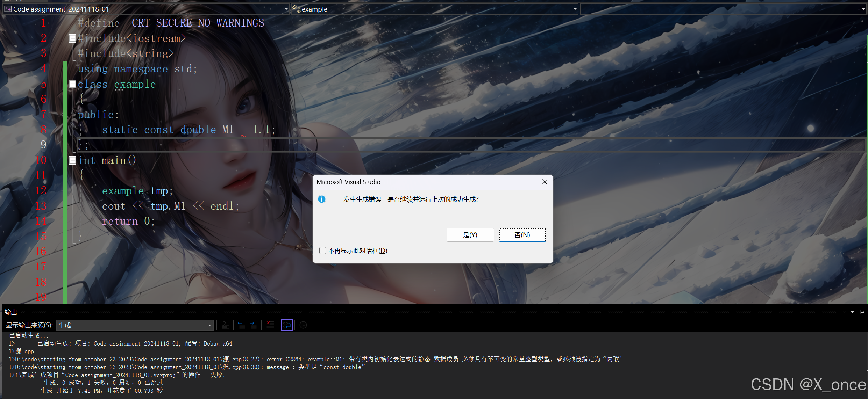Collapse the #include directives block
868x399 pixels.
tap(73, 38)
